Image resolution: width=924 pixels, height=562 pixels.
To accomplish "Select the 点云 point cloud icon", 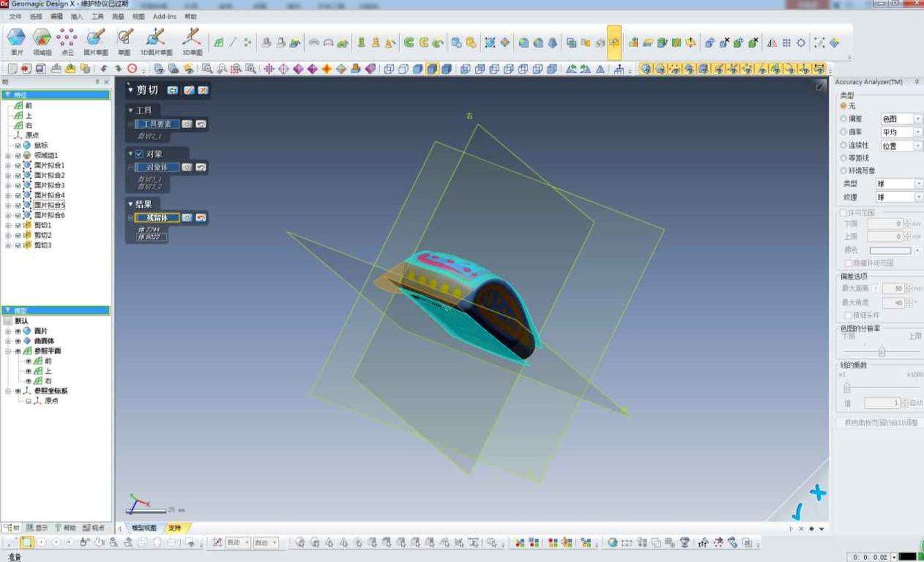I will (x=68, y=41).
